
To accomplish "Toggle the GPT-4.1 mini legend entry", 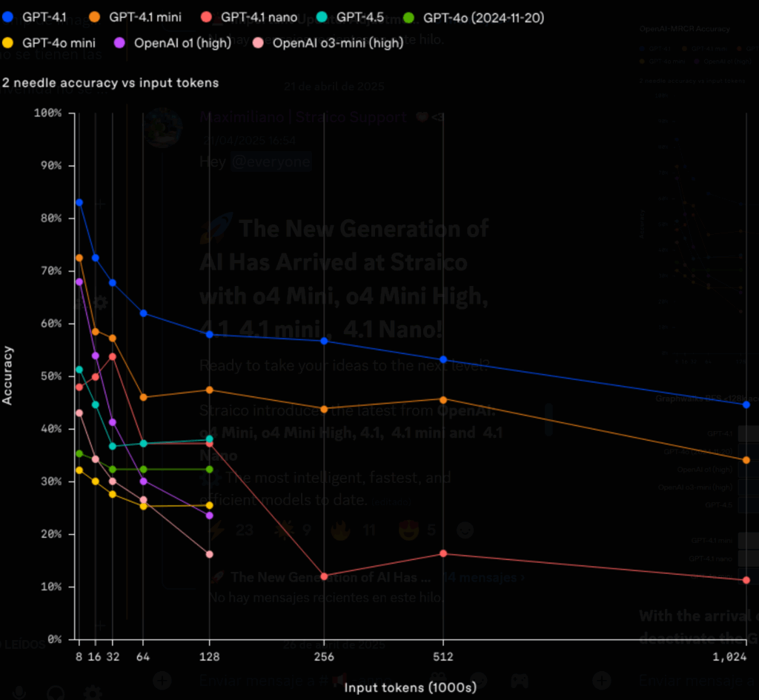I will (x=135, y=18).
